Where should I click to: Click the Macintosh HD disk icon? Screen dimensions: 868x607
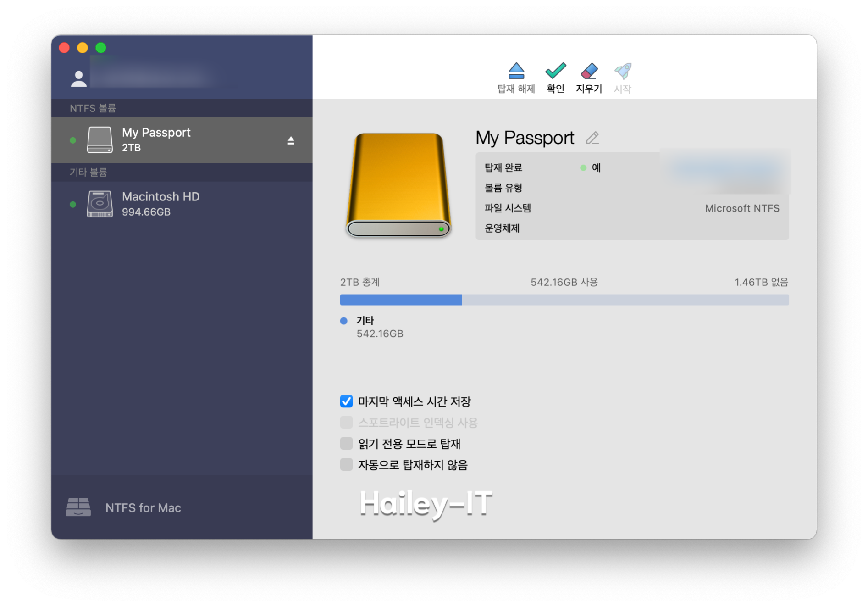(100, 204)
